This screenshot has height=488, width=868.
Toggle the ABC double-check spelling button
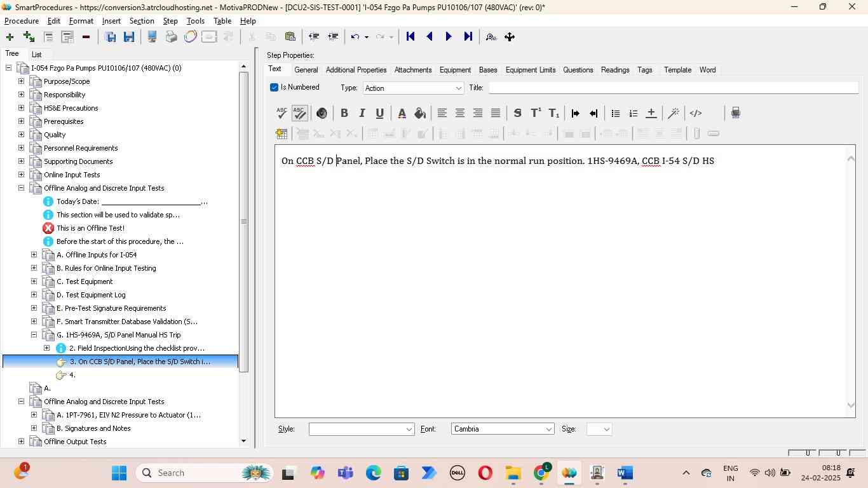(299, 113)
